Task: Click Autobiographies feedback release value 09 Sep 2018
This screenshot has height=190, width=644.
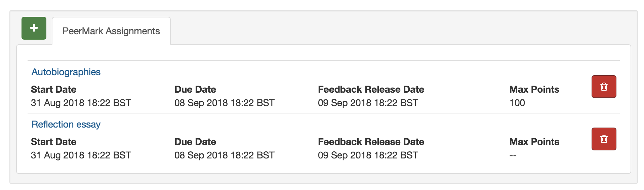Action: [368, 103]
